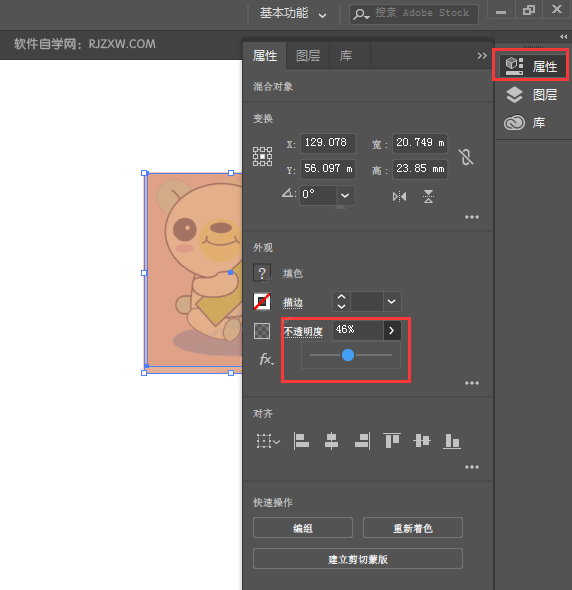The width and height of the screenshot is (572, 590).
Task: Switch to the 图层 panel tab
Action: click(308, 56)
